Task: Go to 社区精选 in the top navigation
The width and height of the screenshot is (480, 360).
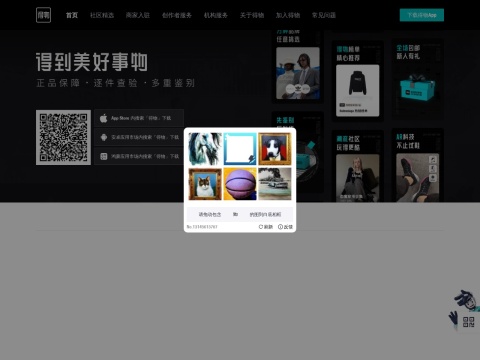Action: pos(102,15)
